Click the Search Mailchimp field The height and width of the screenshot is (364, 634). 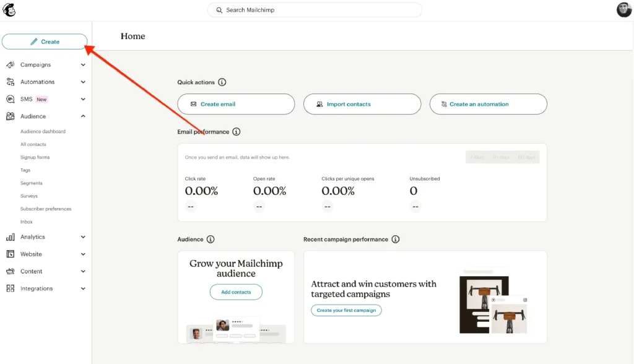click(315, 10)
